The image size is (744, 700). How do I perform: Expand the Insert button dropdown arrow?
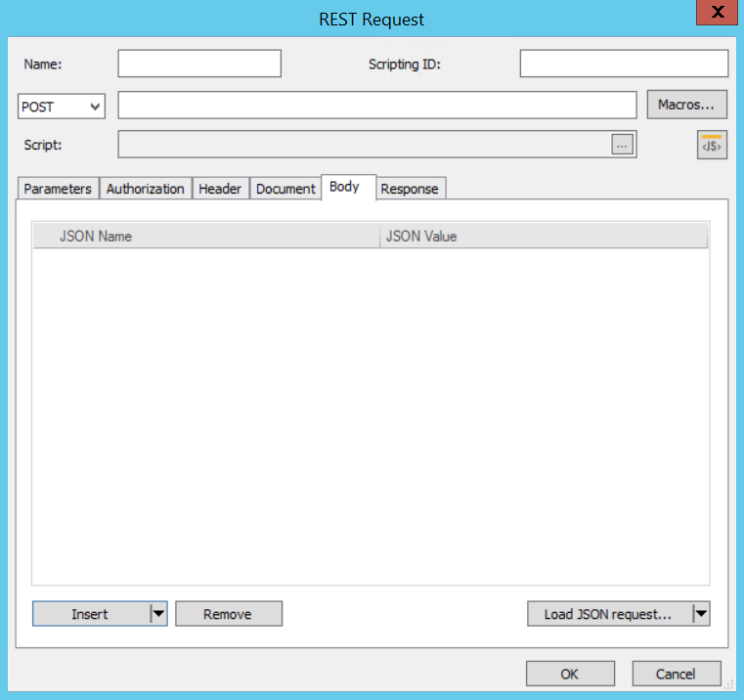[159, 614]
